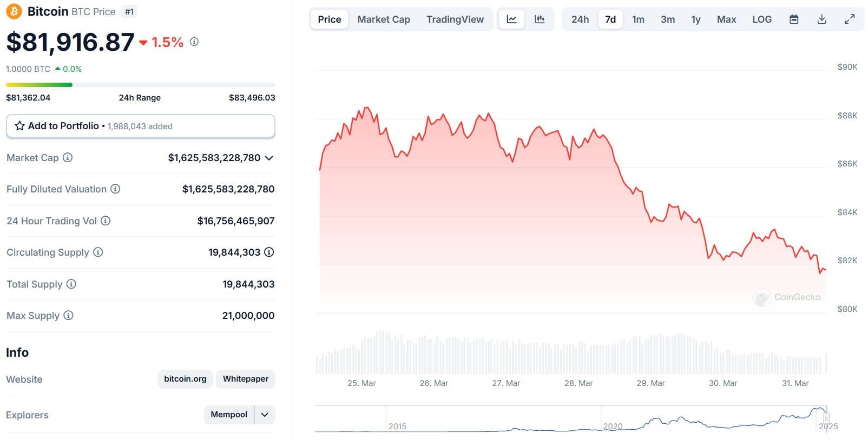
Task: Expand the Market Cap value chevron
Action: pos(269,158)
